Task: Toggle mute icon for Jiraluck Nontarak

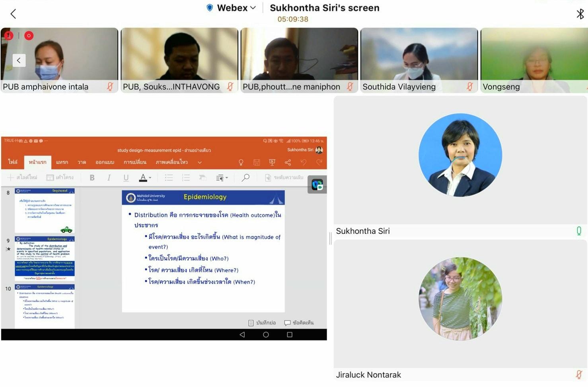Action: click(x=579, y=374)
